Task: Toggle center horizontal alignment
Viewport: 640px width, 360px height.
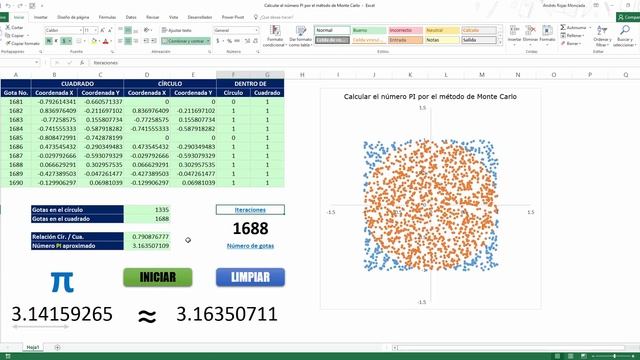Action: 128,41
